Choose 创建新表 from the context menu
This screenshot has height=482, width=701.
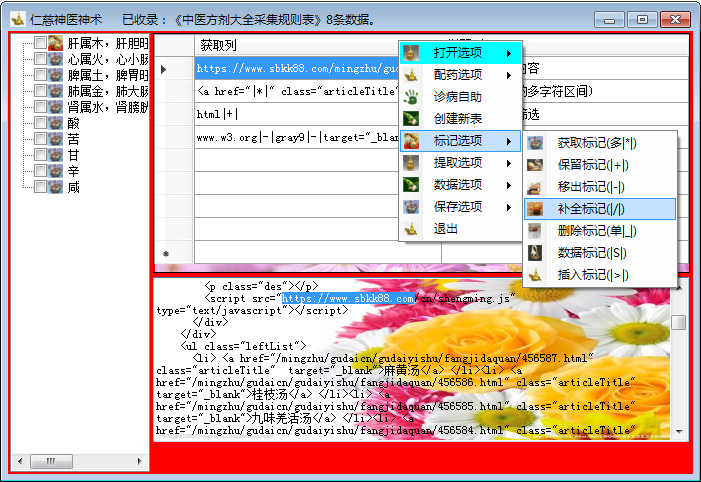[460, 119]
